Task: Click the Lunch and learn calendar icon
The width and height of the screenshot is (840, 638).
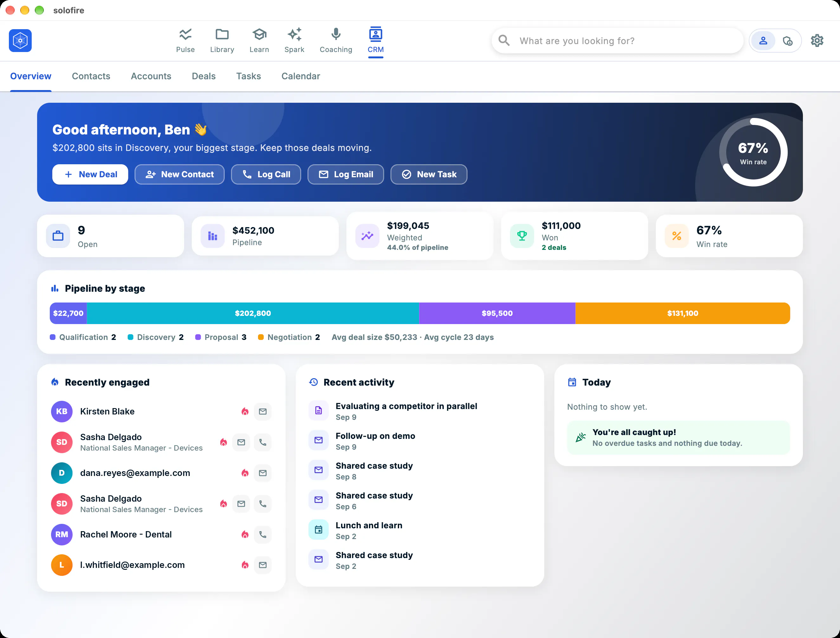Action: (x=319, y=530)
